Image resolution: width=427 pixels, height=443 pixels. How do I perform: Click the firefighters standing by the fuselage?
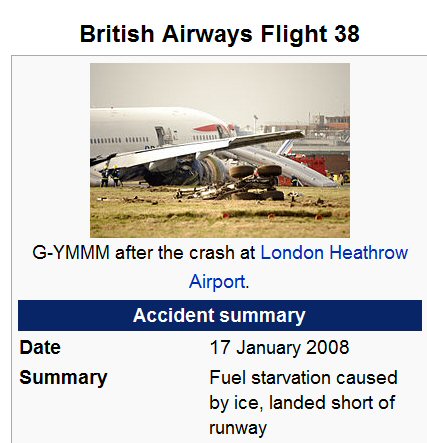tap(110, 175)
